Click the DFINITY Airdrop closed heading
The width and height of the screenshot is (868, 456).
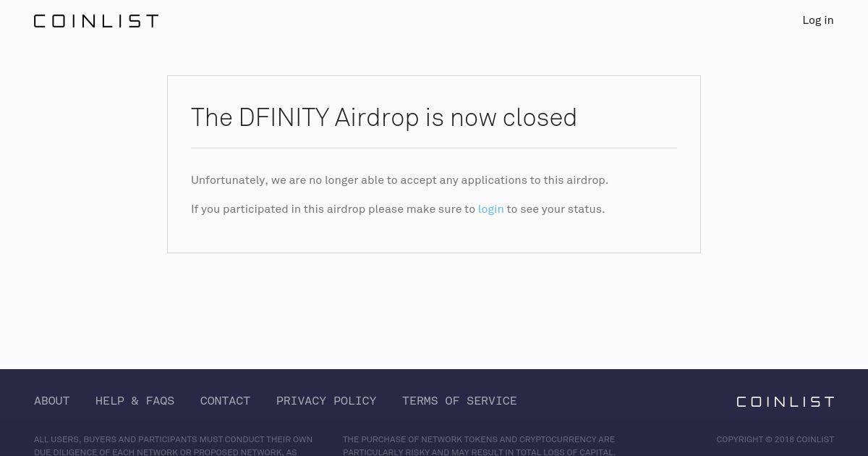point(384,117)
